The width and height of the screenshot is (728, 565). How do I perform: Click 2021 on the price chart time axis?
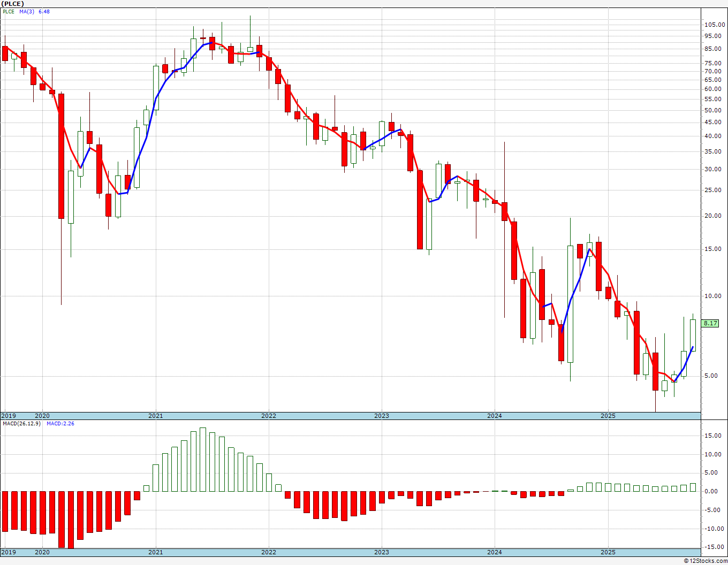point(156,416)
